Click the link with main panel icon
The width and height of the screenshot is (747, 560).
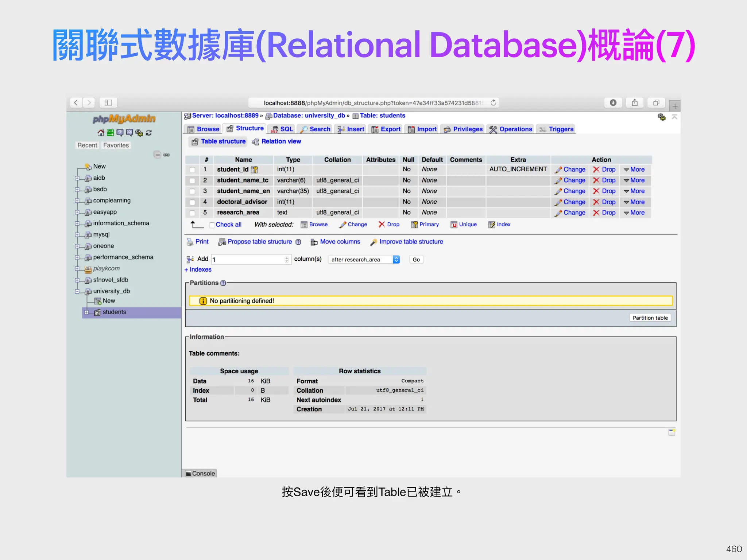click(166, 155)
